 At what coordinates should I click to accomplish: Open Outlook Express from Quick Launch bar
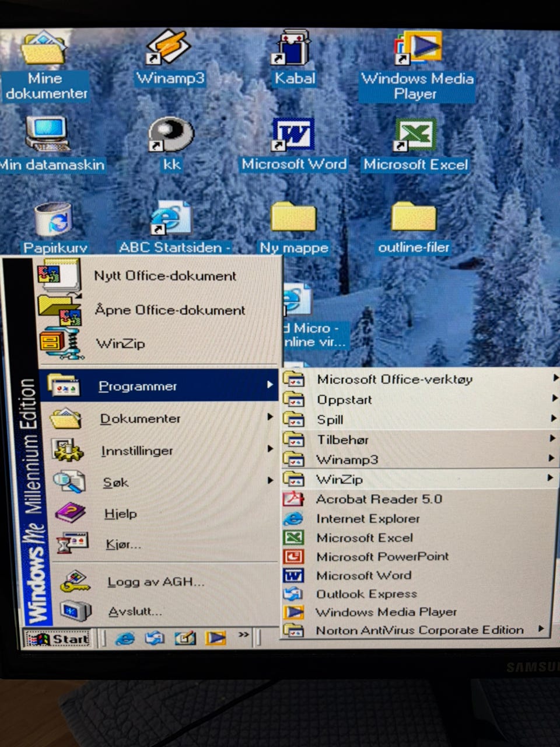click(155, 638)
